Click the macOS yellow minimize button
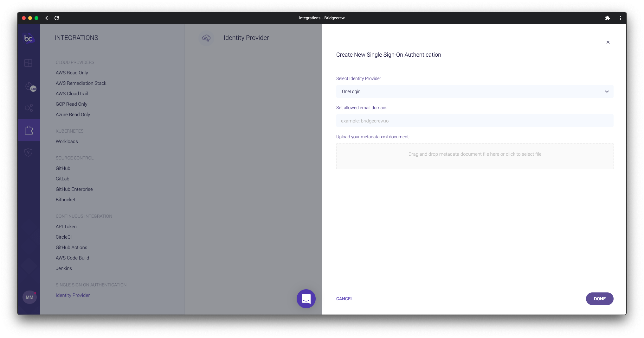 point(30,18)
